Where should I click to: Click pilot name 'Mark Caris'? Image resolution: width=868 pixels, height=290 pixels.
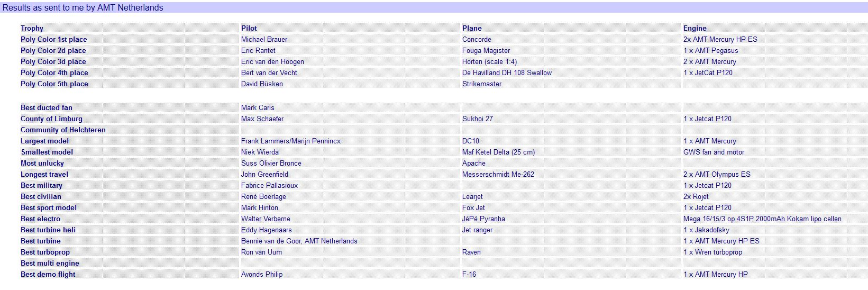point(258,107)
